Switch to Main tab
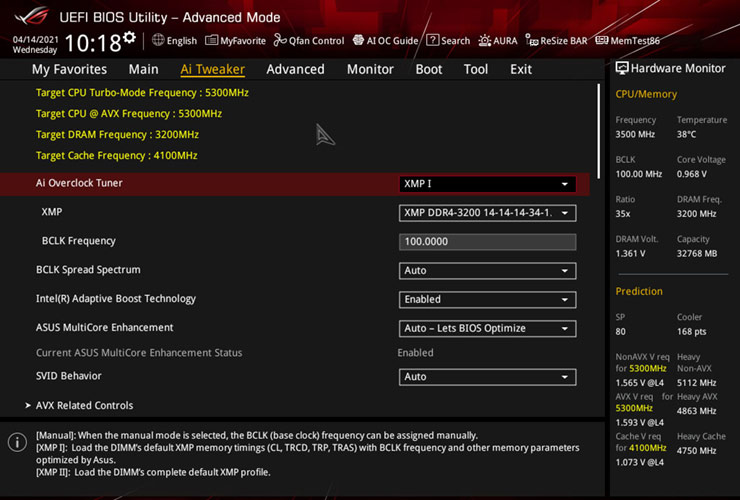Viewport: 740px width, 500px height. click(x=143, y=69)
